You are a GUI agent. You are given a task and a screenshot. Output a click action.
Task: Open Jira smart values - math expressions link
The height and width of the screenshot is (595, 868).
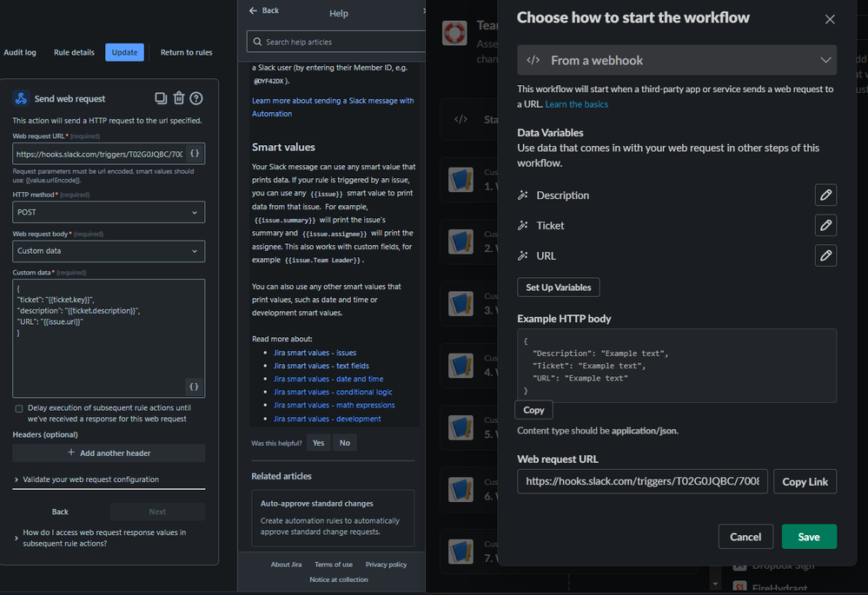334,405
